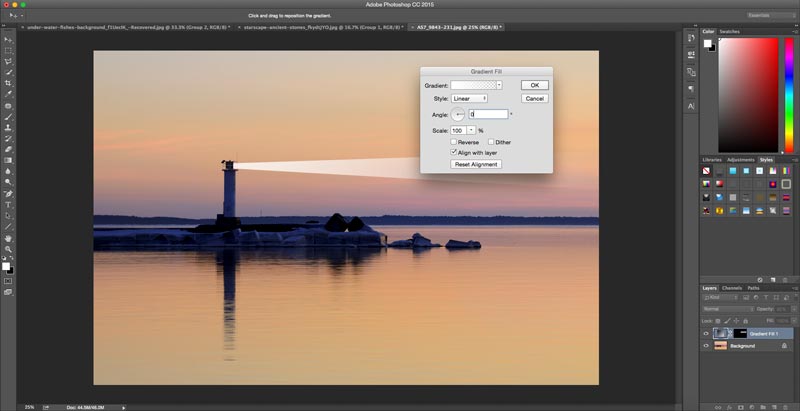Open the History panel icon

(691, 37)
